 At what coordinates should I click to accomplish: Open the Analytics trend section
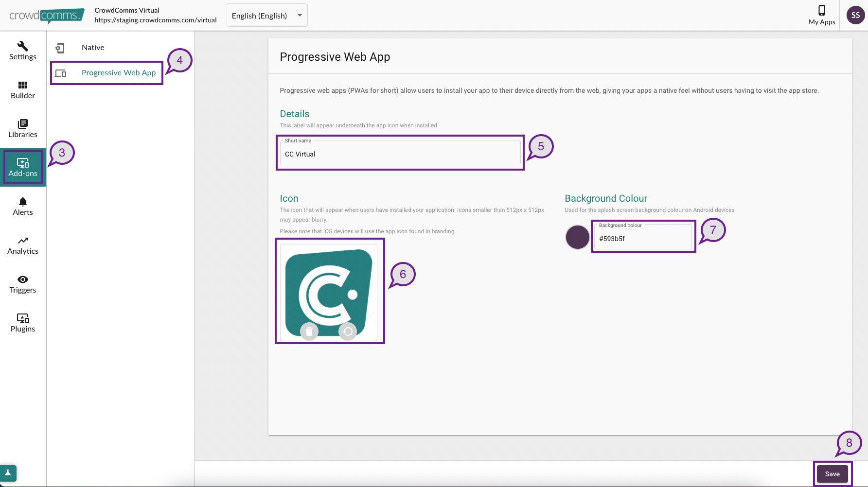point(23,245)
